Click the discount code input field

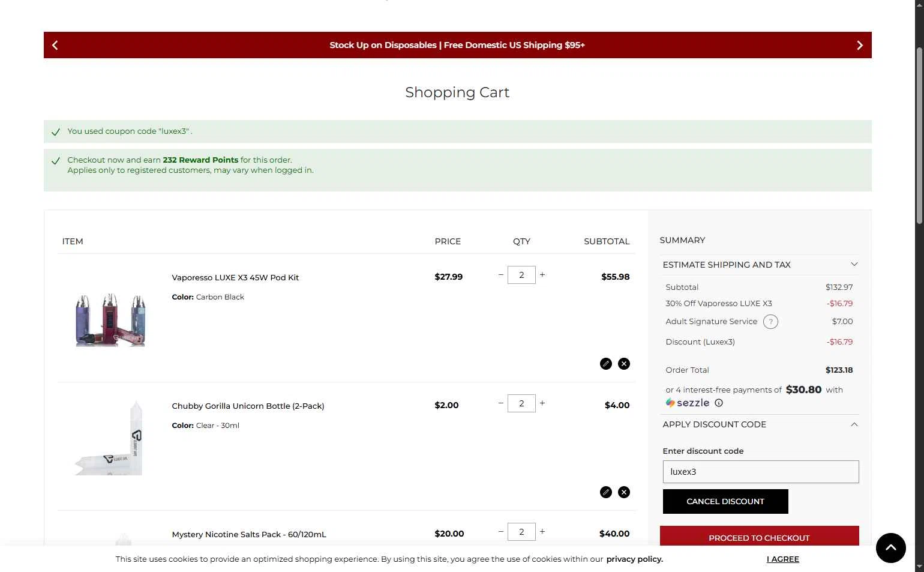tap(761, 472)
